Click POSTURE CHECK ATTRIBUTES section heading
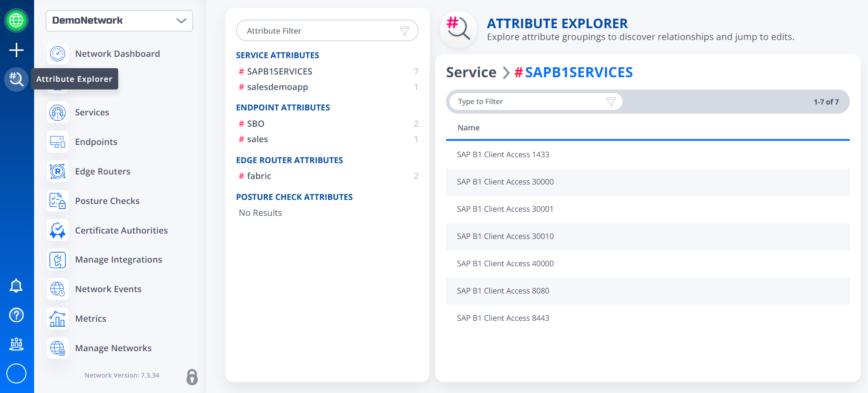 (x=294, y=197)
